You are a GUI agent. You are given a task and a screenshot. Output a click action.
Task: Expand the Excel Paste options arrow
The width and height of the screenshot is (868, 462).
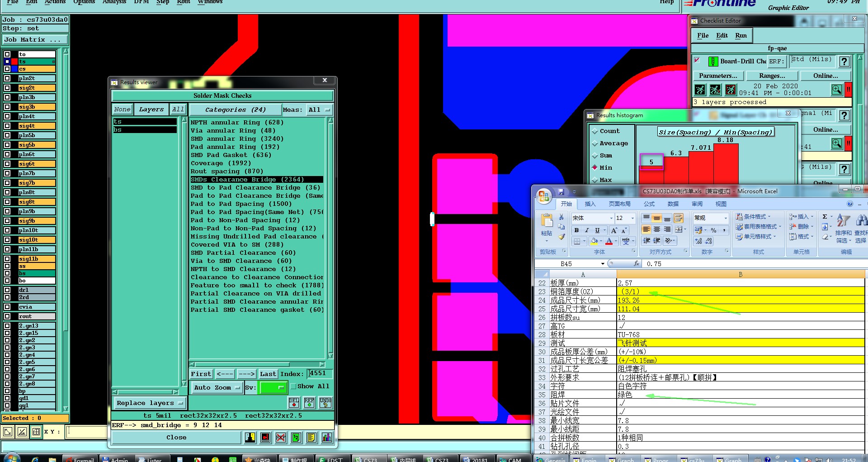pyautogui.click(x=547, y=241)
